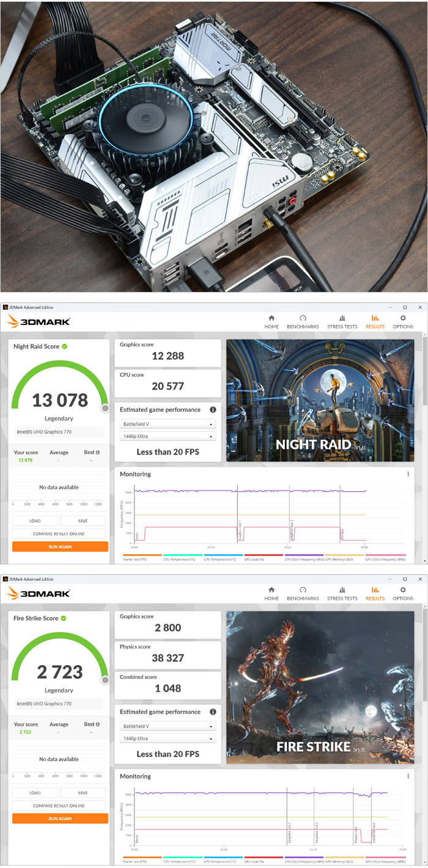Open BENCHMARKS in the Fire Strike window
This screenshot has height=868, width=428.
[x=303, y=593]
